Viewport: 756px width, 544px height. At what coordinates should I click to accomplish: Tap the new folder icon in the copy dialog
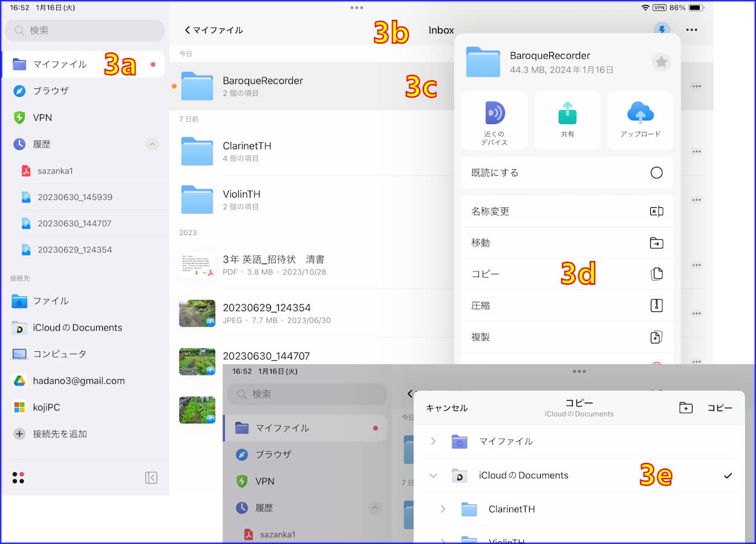(686, 407)
